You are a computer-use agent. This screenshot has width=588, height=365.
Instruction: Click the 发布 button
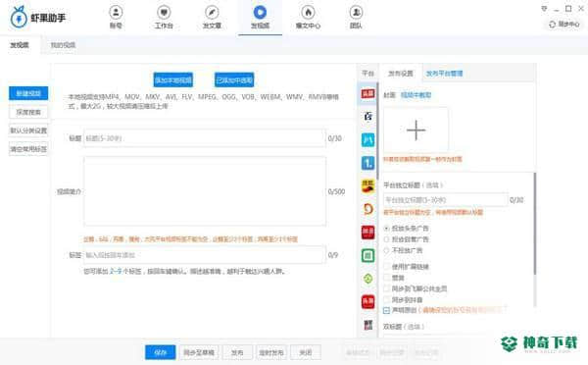tap(237, 352)
